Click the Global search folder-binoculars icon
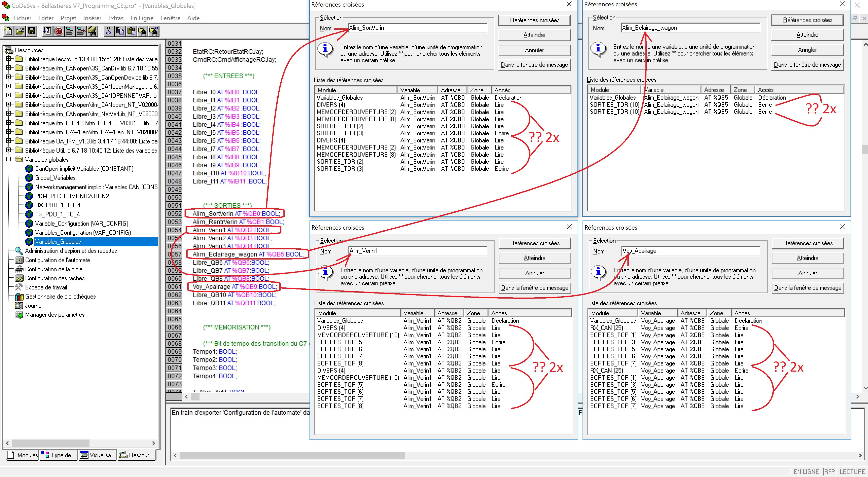The height and width of the screenshot is (477, 868). (92, 31)
